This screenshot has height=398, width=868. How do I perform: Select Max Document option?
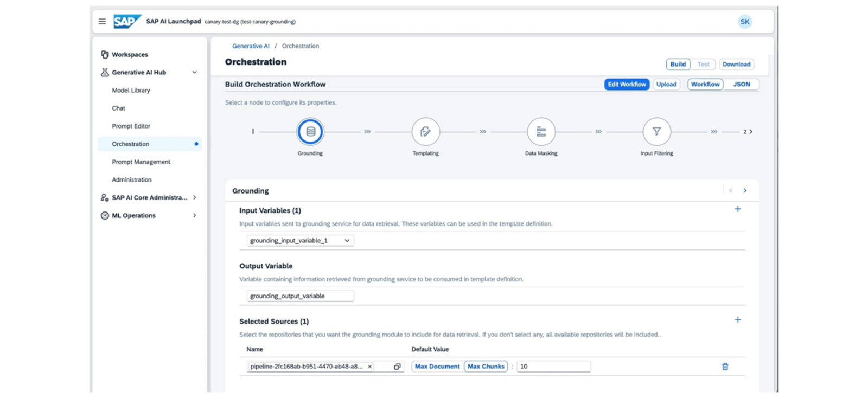[437, 367]
